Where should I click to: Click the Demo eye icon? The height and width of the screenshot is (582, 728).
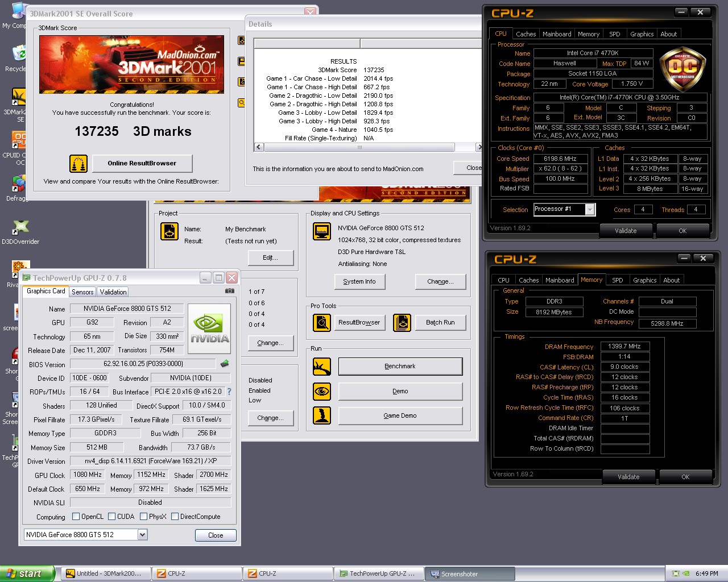click(x=322, y=391)
